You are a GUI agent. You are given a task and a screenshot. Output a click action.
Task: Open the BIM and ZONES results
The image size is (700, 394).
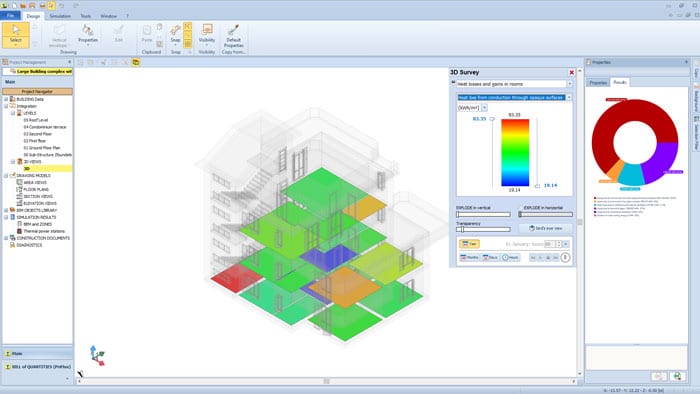pos(38,224)
